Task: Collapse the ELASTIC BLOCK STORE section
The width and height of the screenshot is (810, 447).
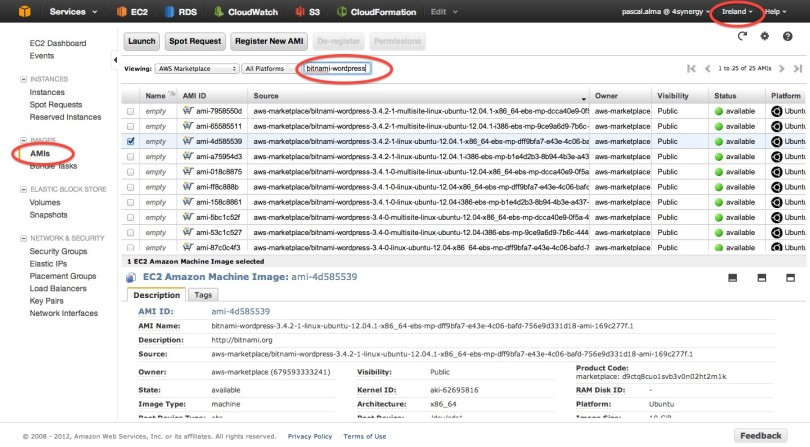Action: click(23, 189)
